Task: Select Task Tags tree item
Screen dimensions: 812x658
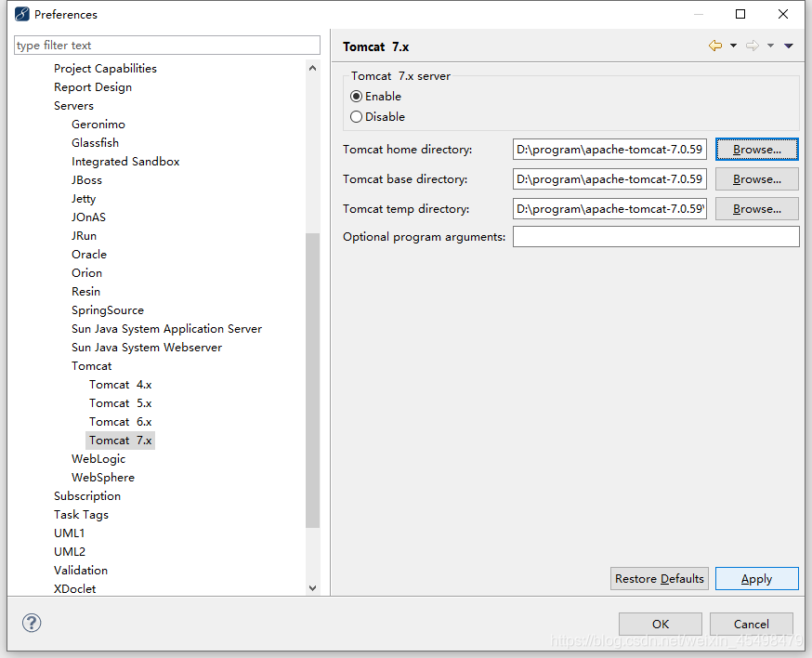Action: tap(82, 515)
